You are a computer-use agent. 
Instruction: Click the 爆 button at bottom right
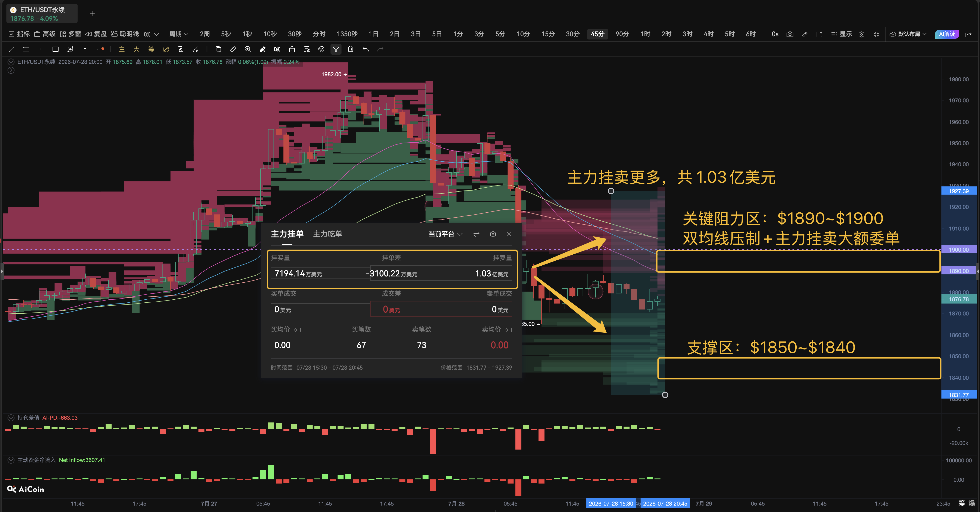(972, 503)
